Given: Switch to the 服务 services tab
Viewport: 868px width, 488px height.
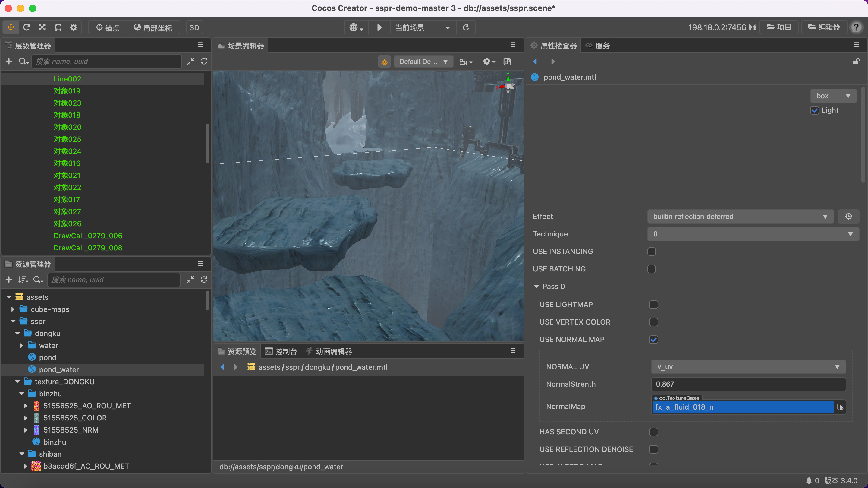Looking at the screenshot, I should pyautogui.click(x=598, y=46).
